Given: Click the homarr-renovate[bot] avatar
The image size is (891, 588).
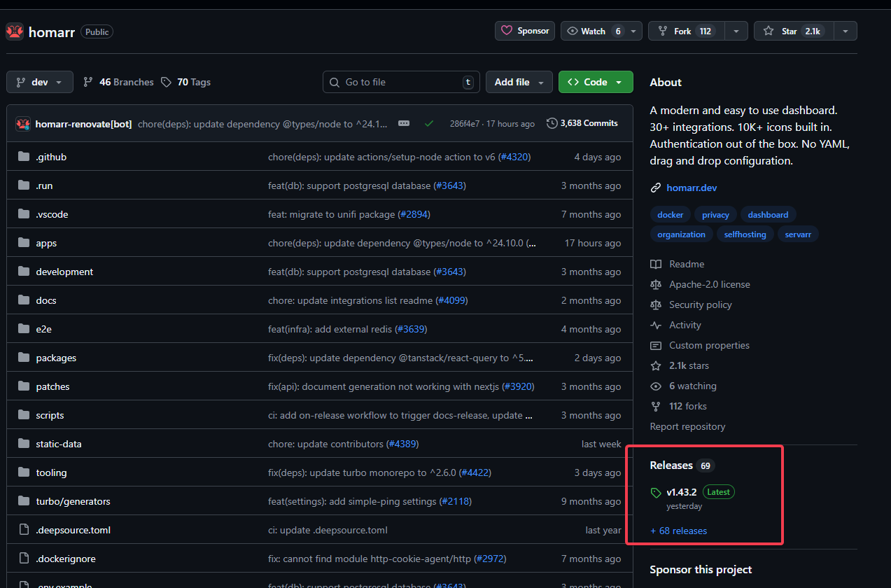Looking at the screenshot, I should [23, 123].
